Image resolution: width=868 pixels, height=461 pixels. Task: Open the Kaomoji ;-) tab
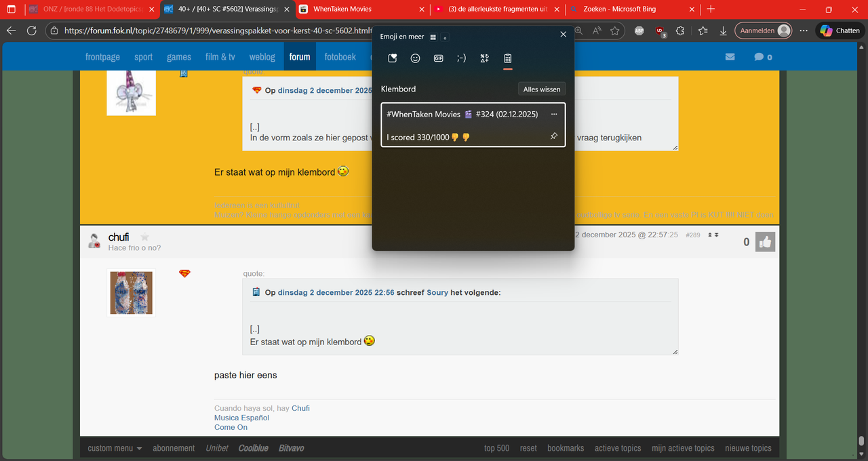point(462,58)
